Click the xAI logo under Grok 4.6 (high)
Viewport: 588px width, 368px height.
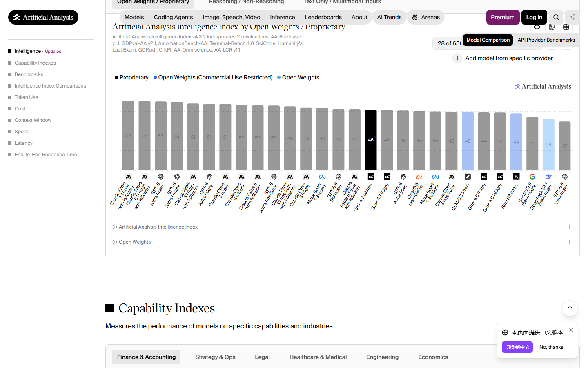[484, 177]
